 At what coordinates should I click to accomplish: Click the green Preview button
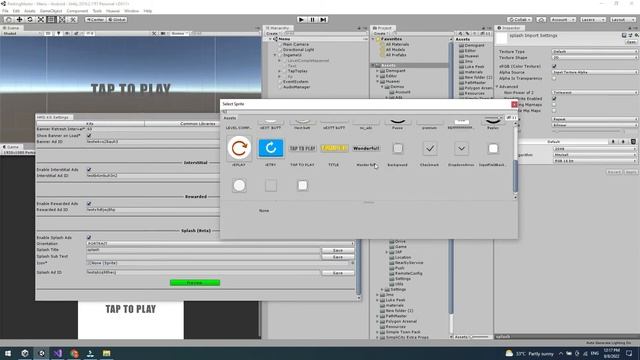(x=195, y=283)
